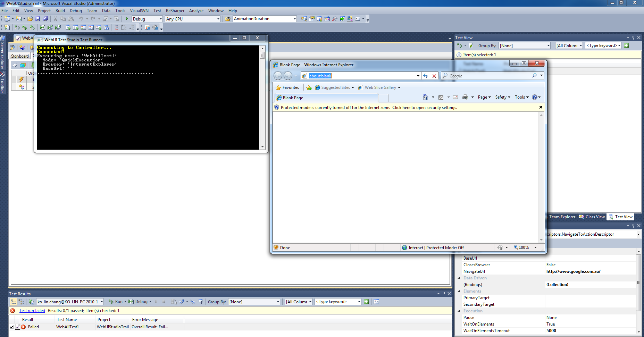Cut selection with the scissors icon

[x=55, y=19]
